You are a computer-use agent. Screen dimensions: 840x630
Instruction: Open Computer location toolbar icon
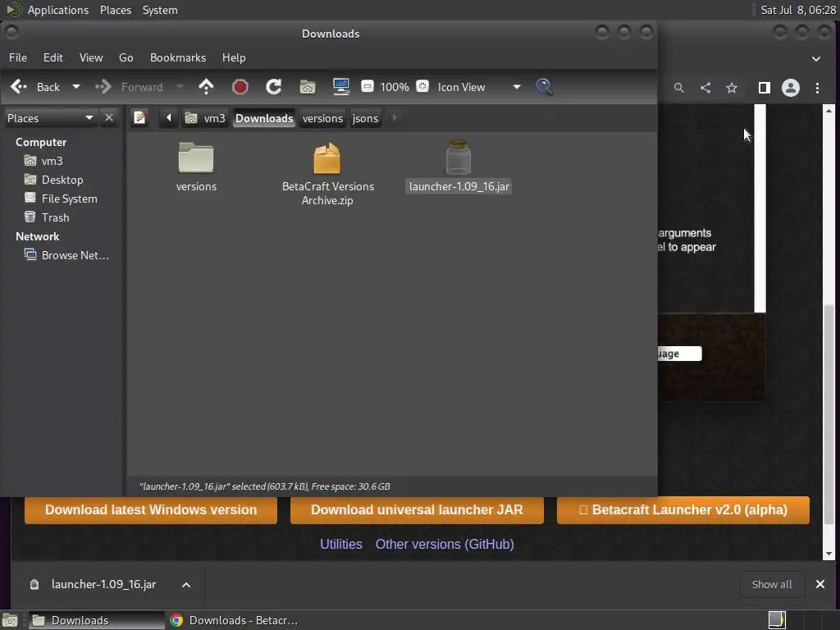click(x=340, y=87)
